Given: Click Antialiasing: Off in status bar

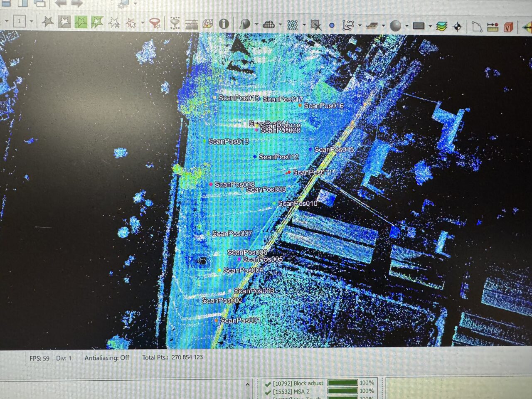Looking at the screenshot, I should coord(107,357).
